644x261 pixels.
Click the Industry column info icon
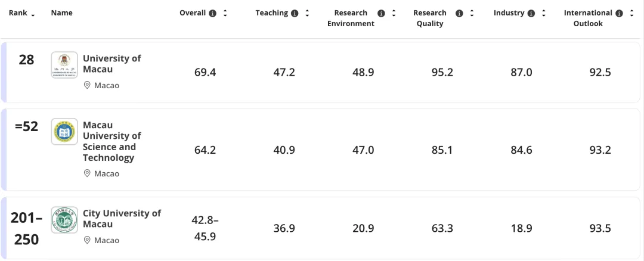(531, 13)
